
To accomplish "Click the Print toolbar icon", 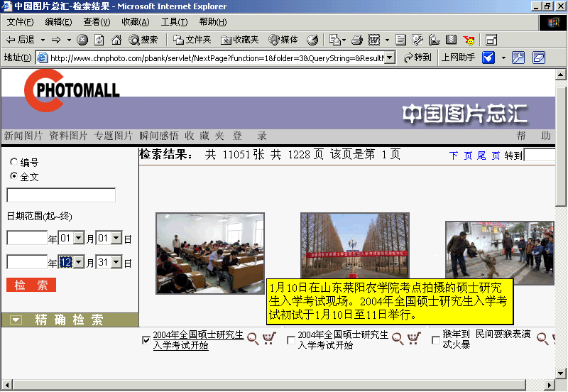I will tap(357, 40).
